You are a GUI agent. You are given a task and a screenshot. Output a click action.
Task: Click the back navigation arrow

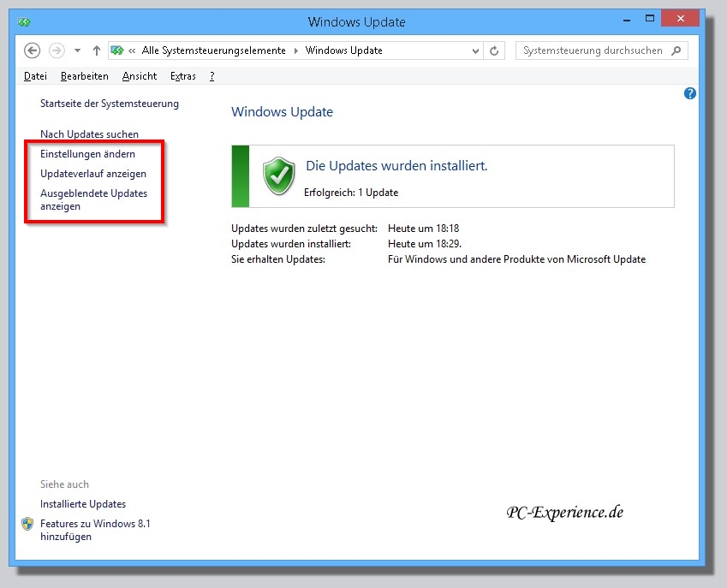coord(33,50)
